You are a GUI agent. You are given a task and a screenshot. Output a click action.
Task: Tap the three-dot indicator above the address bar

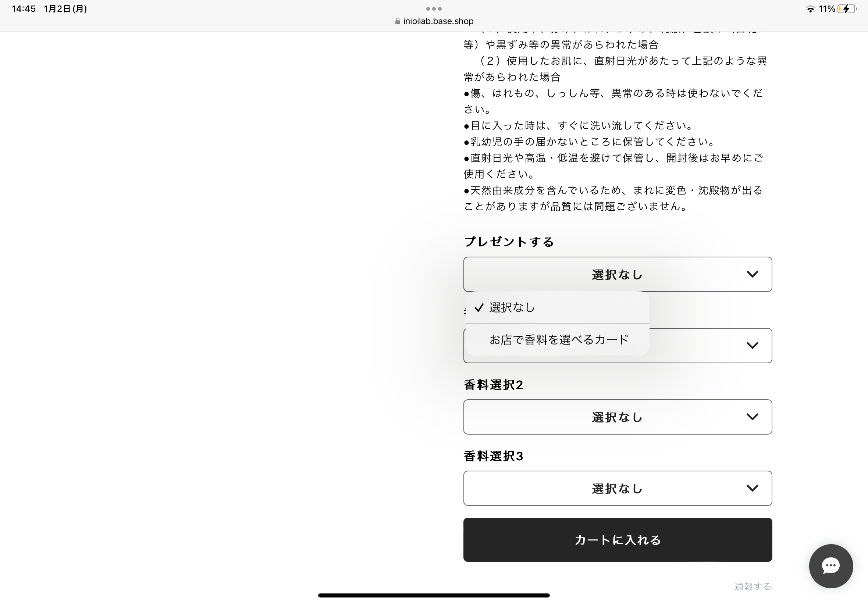click(433, 8)
